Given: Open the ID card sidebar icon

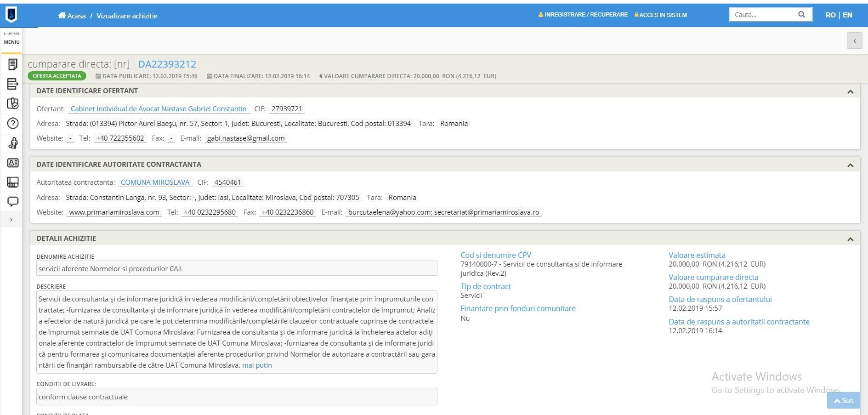Looking at the screenshot, I should (13, 163).
